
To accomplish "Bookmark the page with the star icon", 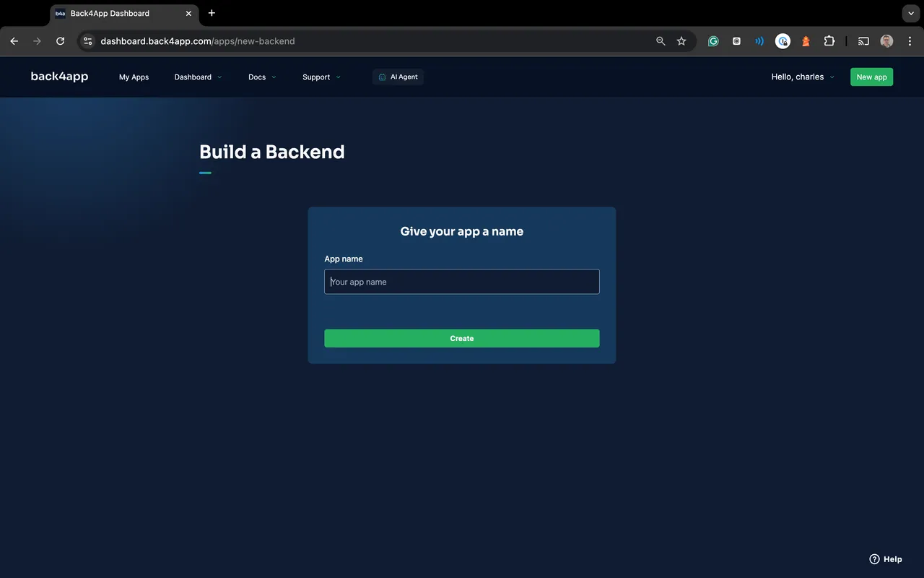I will click(681, 41).
